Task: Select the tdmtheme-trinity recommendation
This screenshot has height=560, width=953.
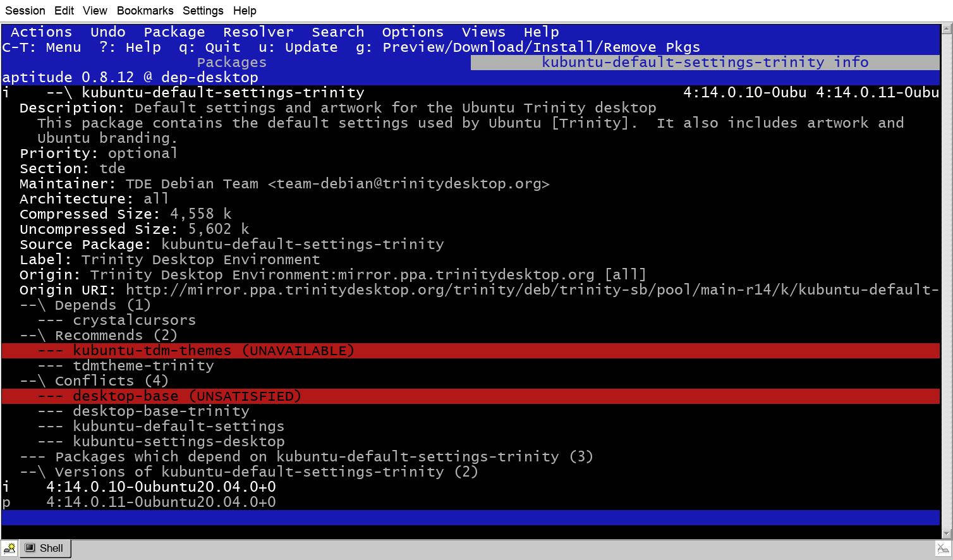Action: click(x=126, y=366)
